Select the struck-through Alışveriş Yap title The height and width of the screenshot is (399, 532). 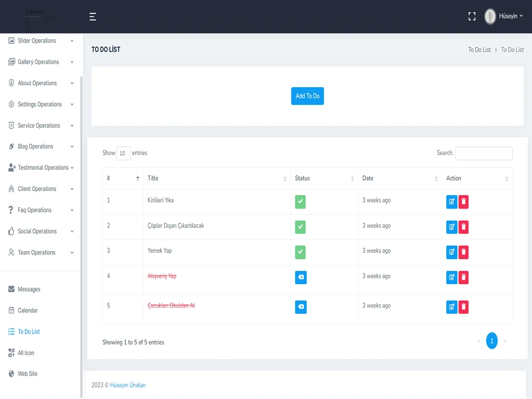[x=162, y=276]
